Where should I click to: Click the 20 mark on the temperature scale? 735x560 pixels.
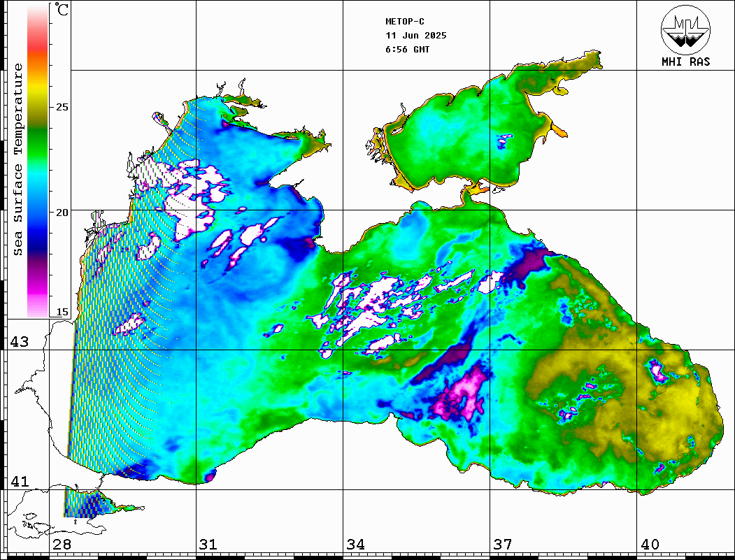[x=62, y=213]
